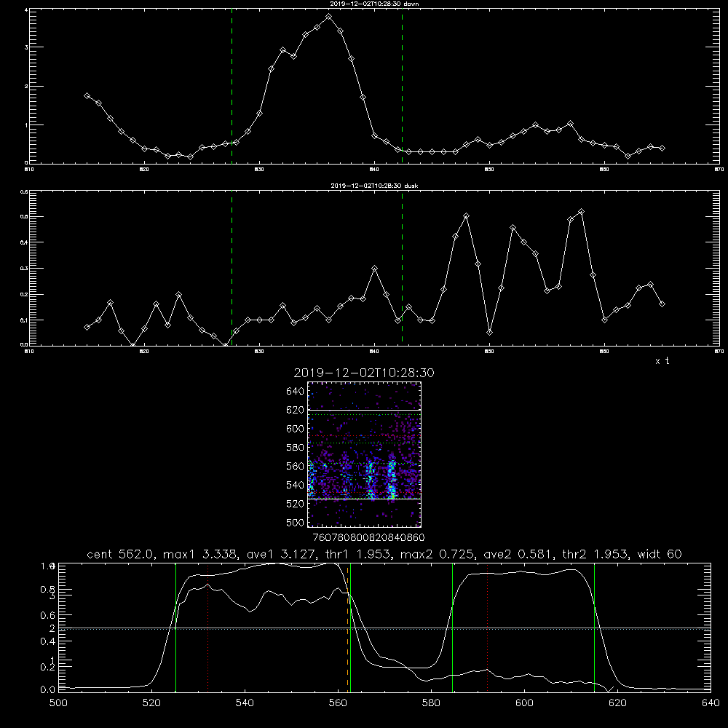
Task: Click the upper white horizontal line in heatmap
Action: [365, 410]
